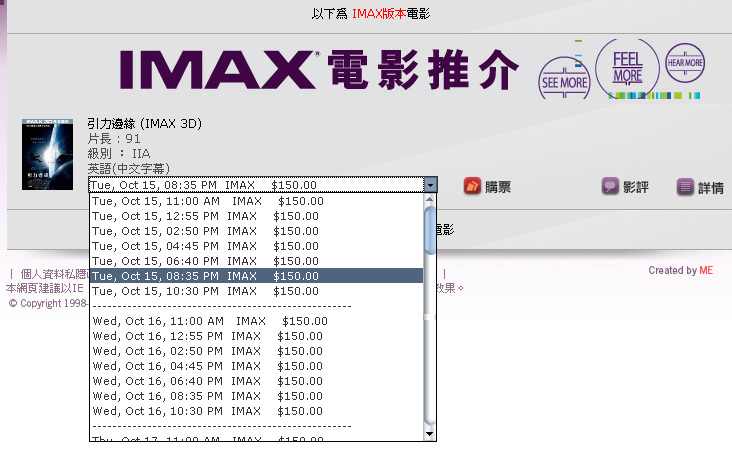Click the HEAR MORE circle icon
Image resolution: width=732 pixels, height=461 pixels.
coord(685,63)
